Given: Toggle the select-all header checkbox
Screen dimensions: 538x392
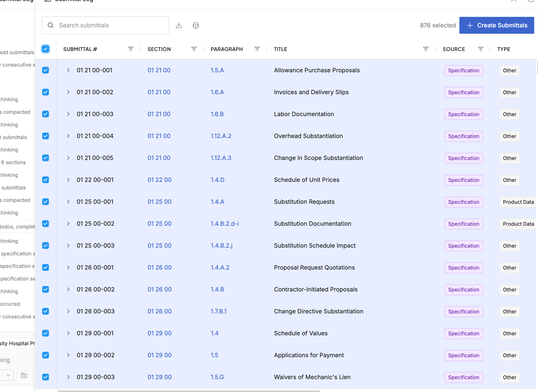Looking at the screenshot, I should 46,49.
